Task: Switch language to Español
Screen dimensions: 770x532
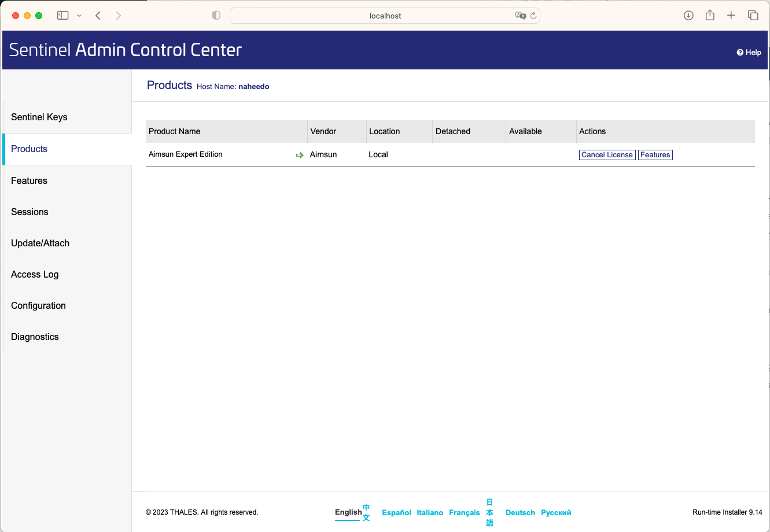Action: 396,512
